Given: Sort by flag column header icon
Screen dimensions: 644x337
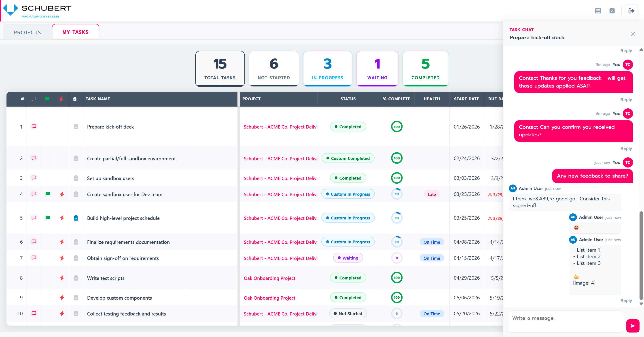Looking at the screenshot, I should [47, 99].
